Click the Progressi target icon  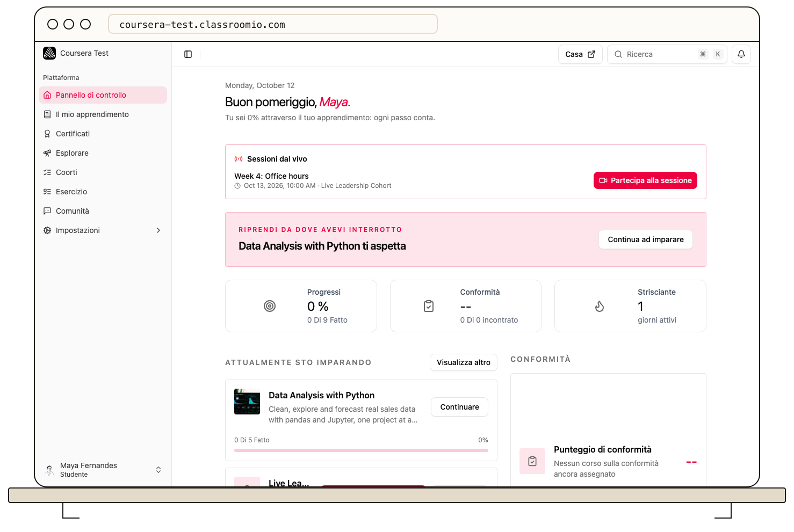pos(270,306)
